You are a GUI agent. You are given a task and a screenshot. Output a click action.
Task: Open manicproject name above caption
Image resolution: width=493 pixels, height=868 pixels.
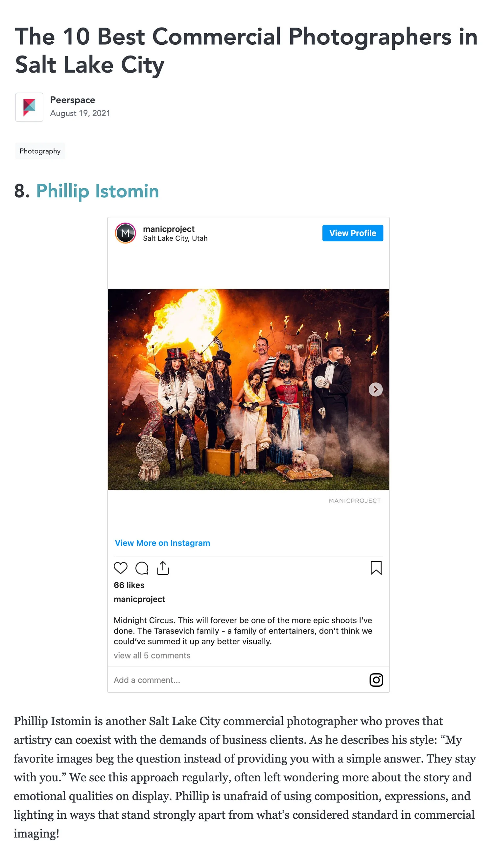point(139,599)
